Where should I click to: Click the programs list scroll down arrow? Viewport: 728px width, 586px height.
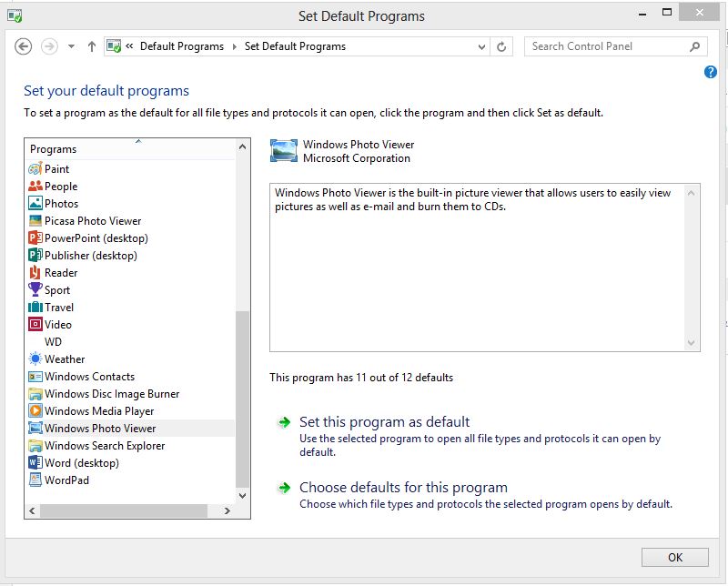[242, 495]
